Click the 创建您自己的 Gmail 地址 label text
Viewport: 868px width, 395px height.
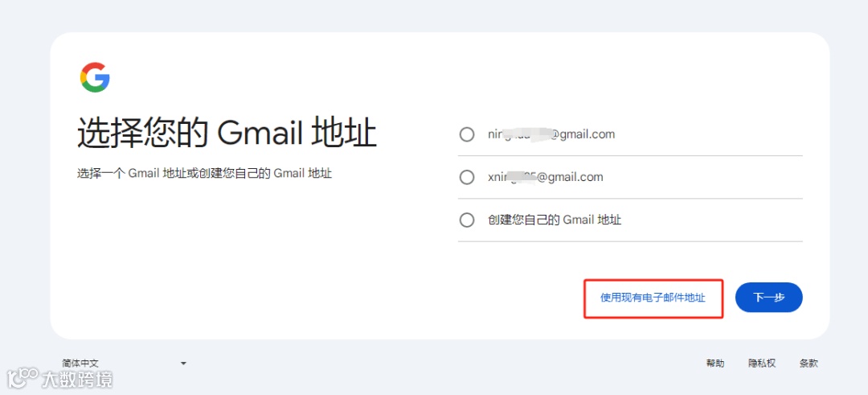point(554,220)
